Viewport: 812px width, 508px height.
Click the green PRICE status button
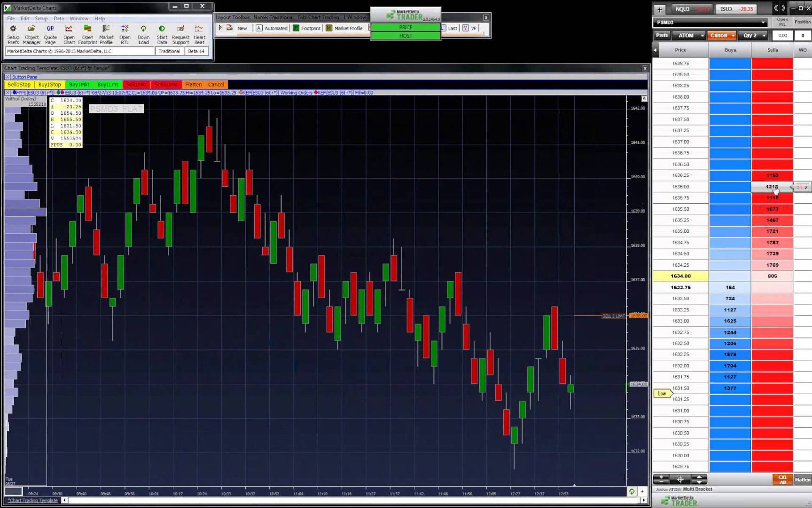point(406,27)
